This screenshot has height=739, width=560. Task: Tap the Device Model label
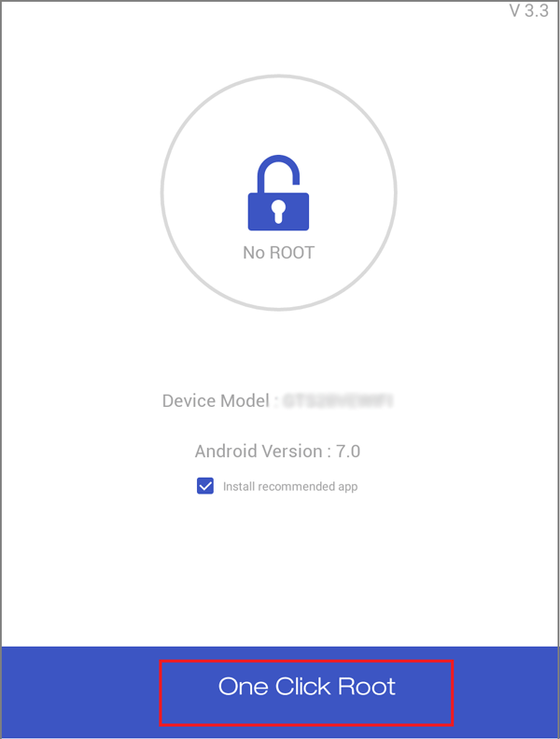click(x=216, y=400)
